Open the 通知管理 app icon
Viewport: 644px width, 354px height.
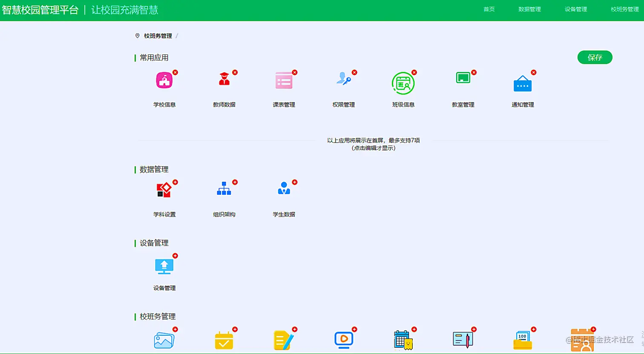(523, 83)
